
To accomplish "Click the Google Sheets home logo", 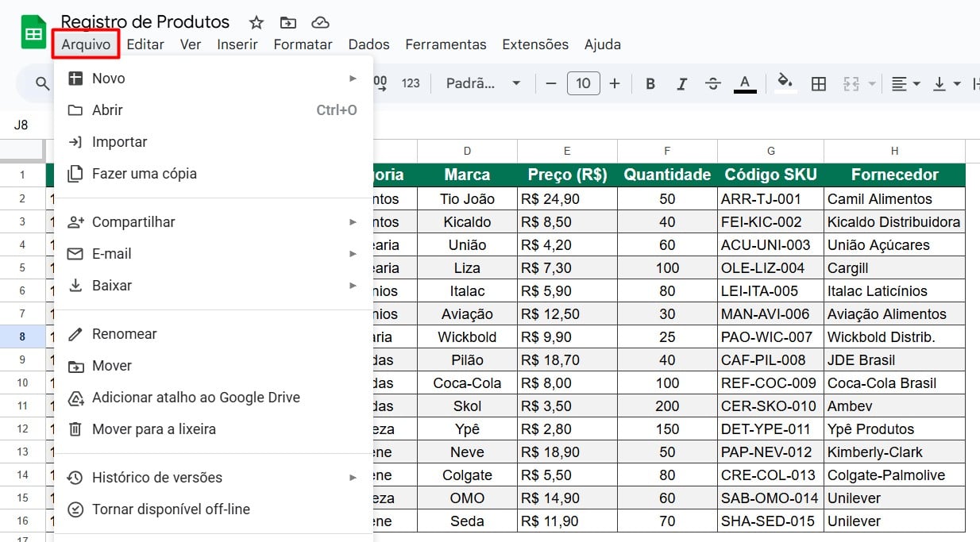I will 33,33.
